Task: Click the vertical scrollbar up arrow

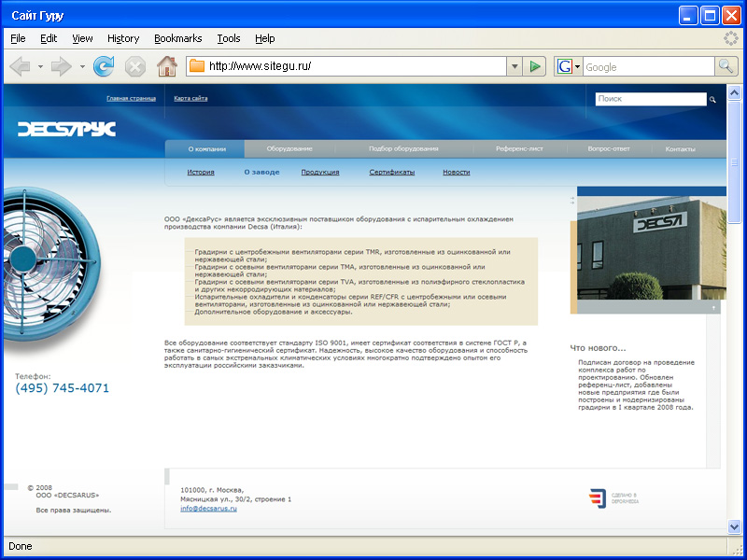Action: point(734,92)
